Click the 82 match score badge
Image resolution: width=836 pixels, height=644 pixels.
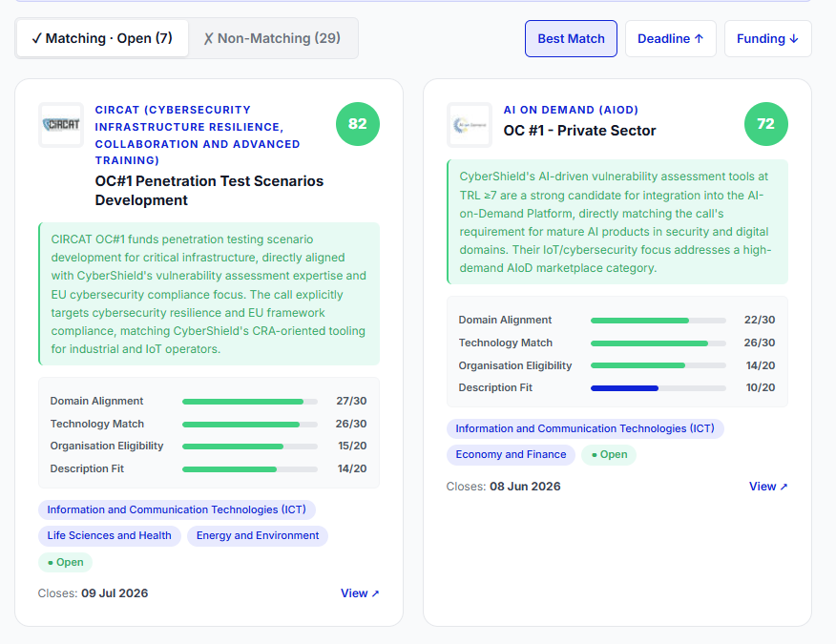(x=358, y=124)
